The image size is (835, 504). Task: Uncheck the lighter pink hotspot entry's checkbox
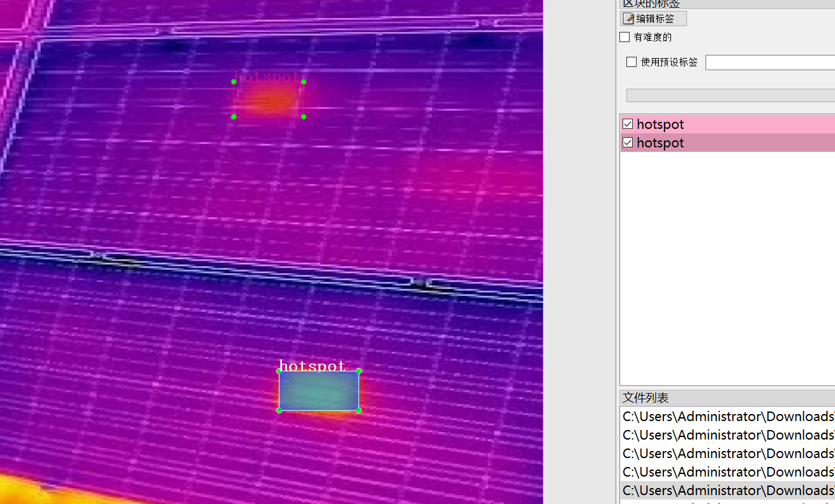coord(628,124)
